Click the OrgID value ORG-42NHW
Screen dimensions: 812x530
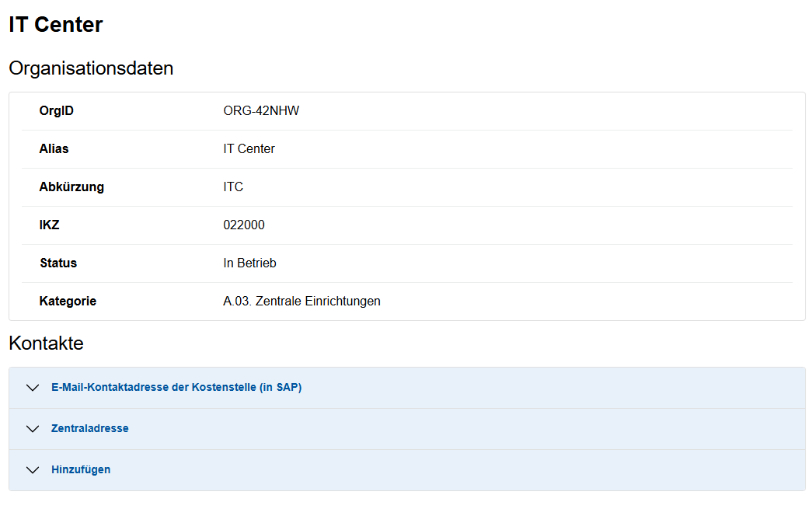click(x=261, y=111)
